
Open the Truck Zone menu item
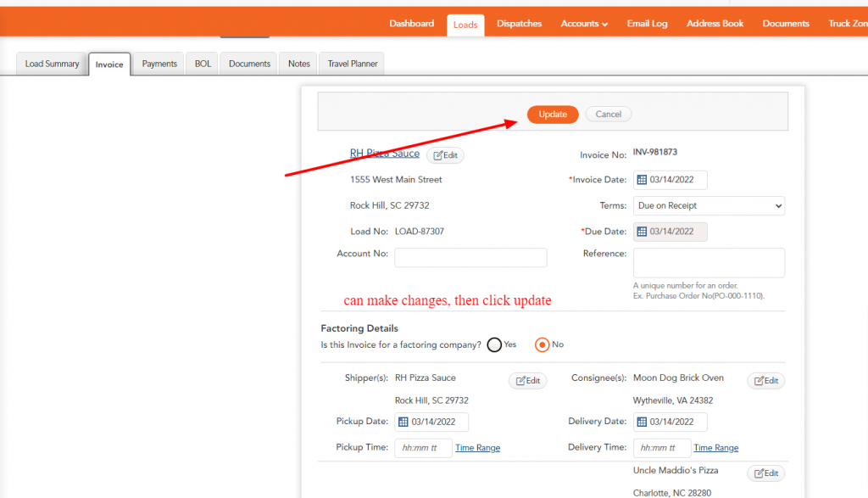pyautogui.click(x=847, y=23)
